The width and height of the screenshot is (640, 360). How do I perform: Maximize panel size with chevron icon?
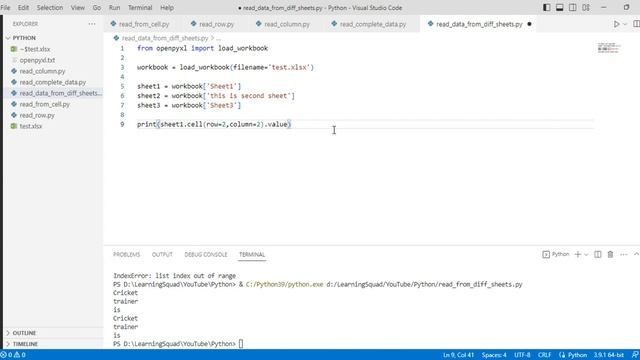click(x=636, y=254)
